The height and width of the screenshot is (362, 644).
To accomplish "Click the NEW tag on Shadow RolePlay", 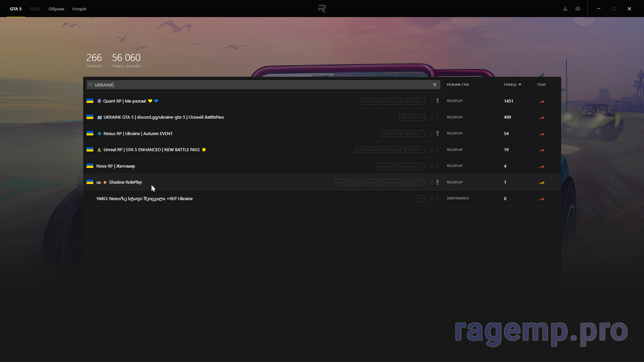I will coord(341,183).
